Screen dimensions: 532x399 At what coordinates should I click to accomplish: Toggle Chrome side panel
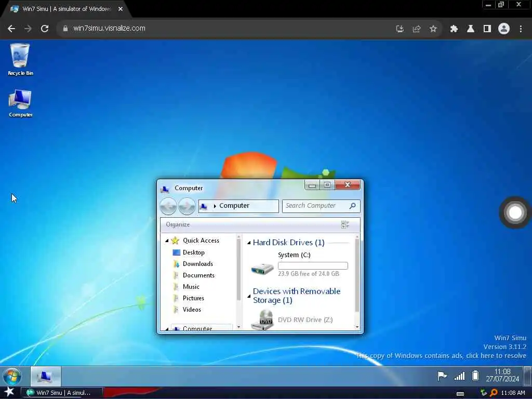(487, 29)
